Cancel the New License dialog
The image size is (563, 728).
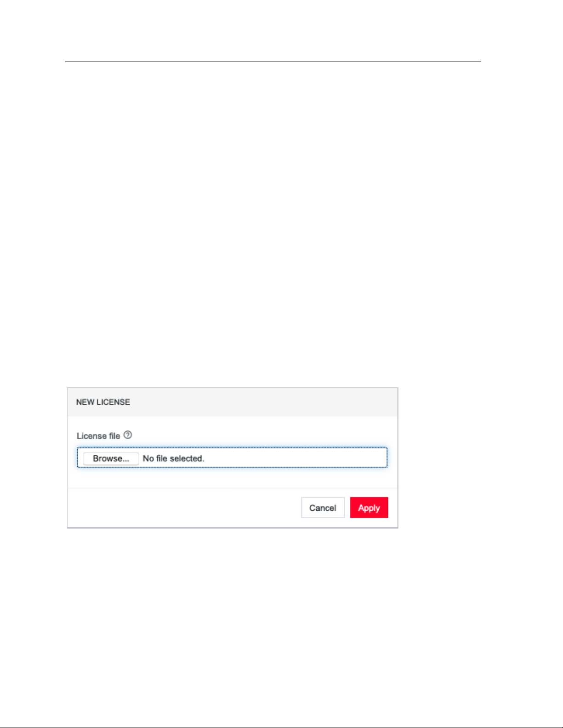tap(323, 508)
